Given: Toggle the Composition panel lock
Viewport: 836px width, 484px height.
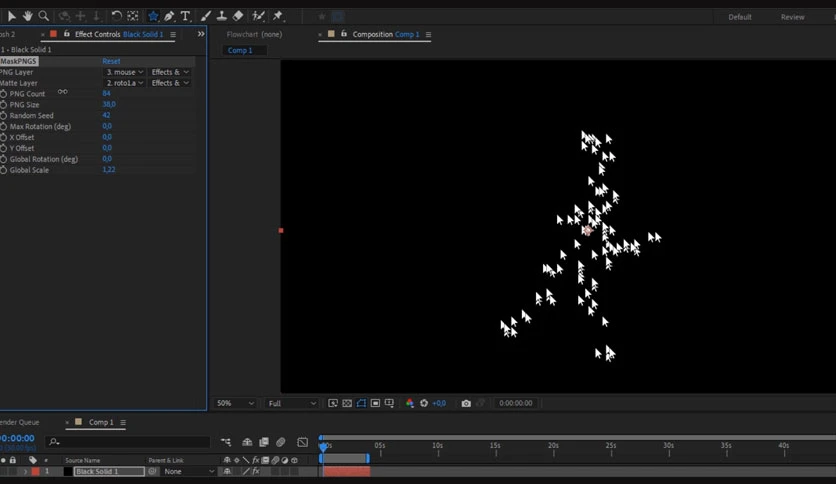Looking at the screenshot, I should click(344, 34).
